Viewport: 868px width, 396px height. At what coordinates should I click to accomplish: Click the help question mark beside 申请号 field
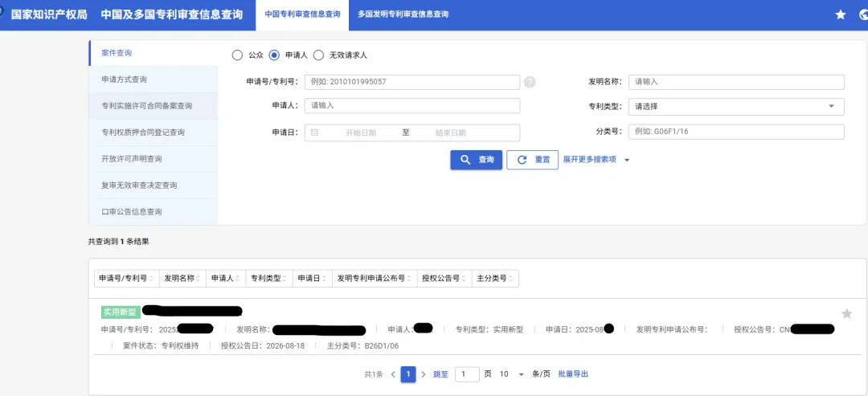pyautogui.click(x=530, y=82)
